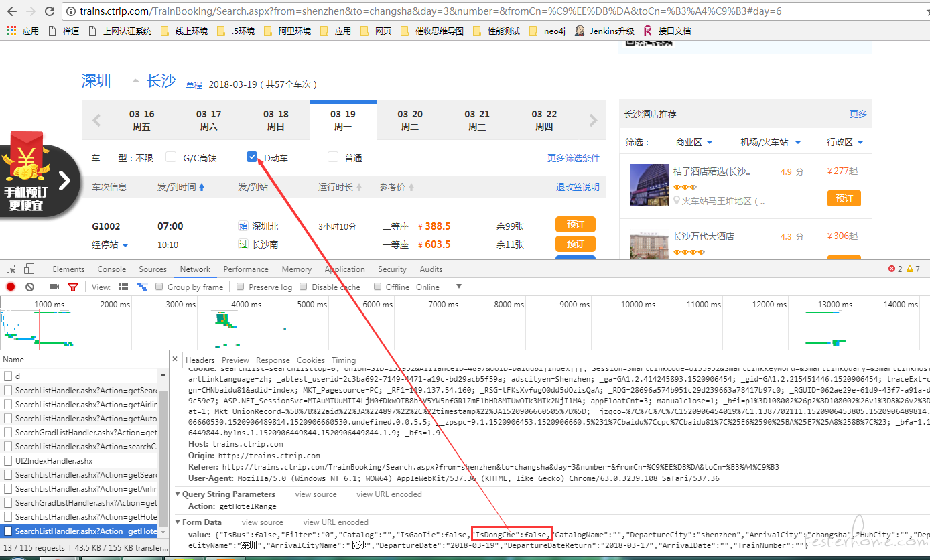Switch to the Performance tab
Screen dimensions: 930x560
point(246,269)
